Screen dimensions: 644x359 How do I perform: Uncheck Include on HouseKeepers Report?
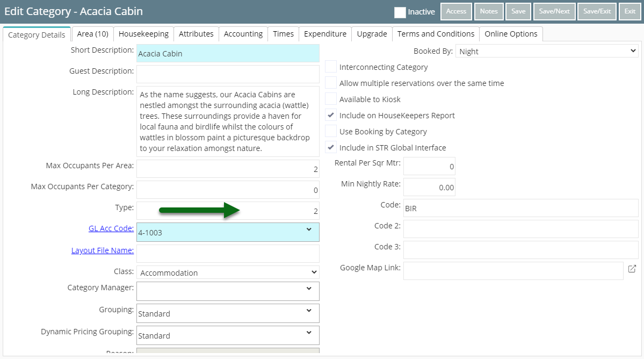[x=331, y=115]
